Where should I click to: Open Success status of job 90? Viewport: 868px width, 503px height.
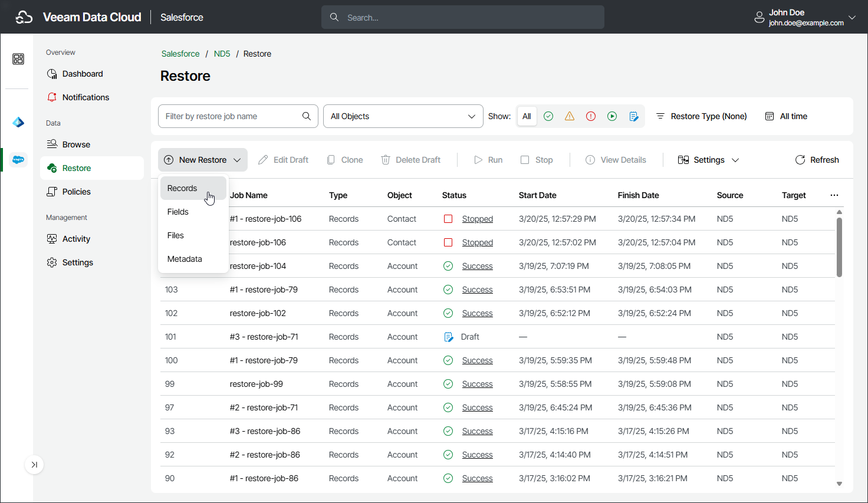[x=478, y=478]
